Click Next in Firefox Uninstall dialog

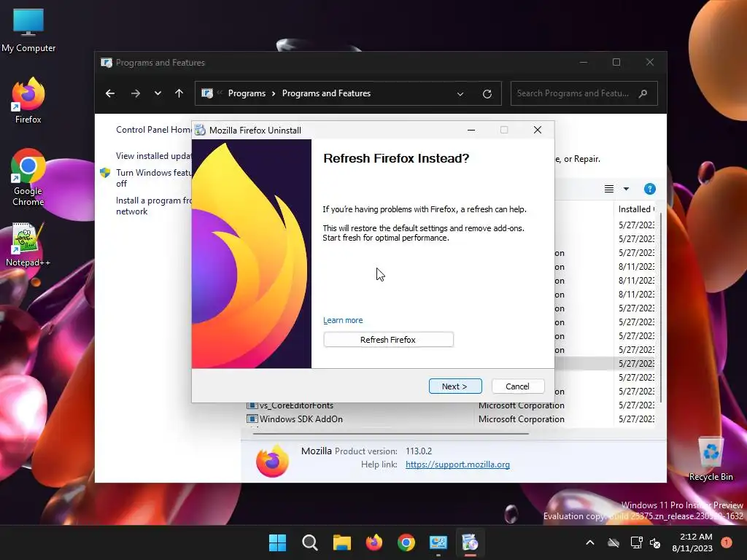(455, 386)
